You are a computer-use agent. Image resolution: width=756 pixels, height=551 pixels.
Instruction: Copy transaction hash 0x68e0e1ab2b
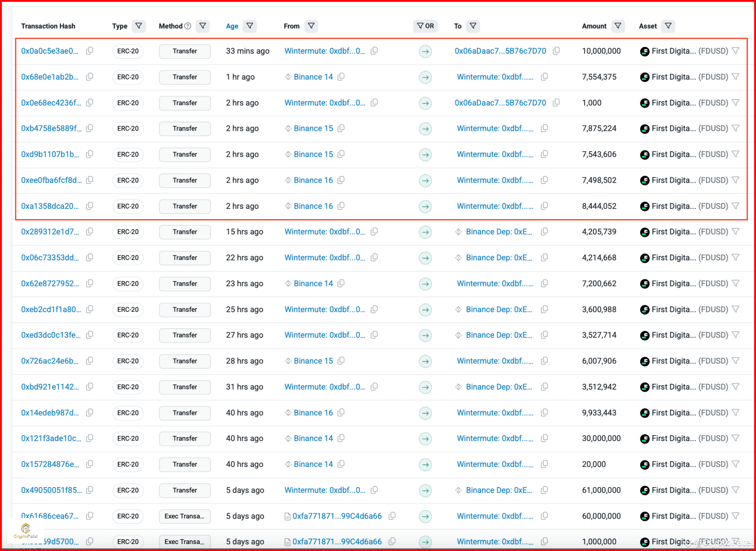click(x=90, y=77)
